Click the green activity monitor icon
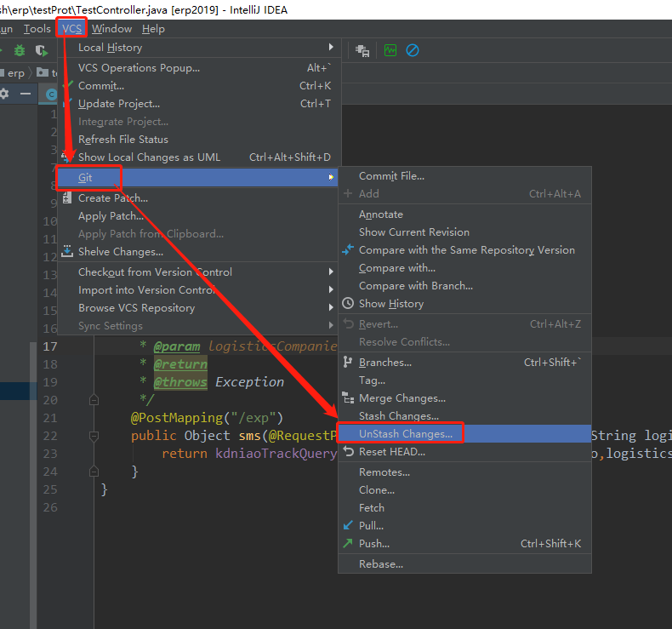 [x=390, y=50]
